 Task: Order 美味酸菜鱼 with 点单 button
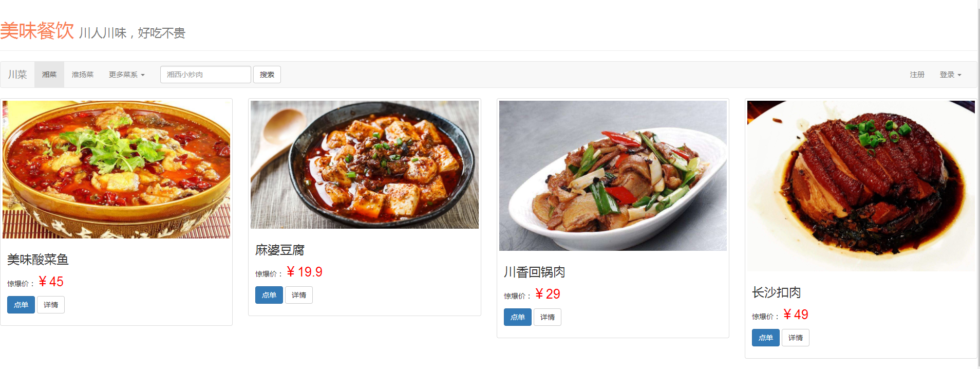click(x=21, y=305)
